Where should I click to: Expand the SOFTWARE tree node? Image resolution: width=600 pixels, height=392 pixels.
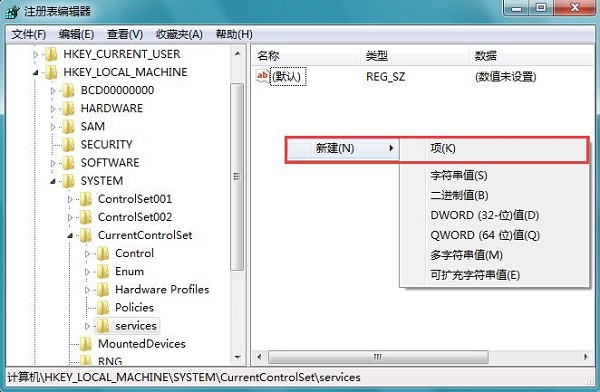pos(53,163)
